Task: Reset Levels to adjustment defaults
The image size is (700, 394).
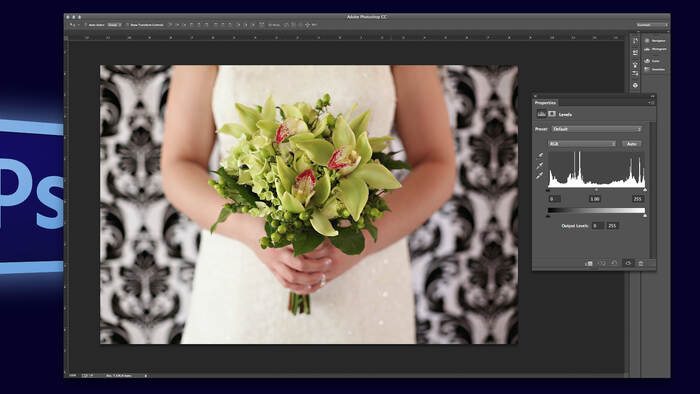Action: (614, 264)
